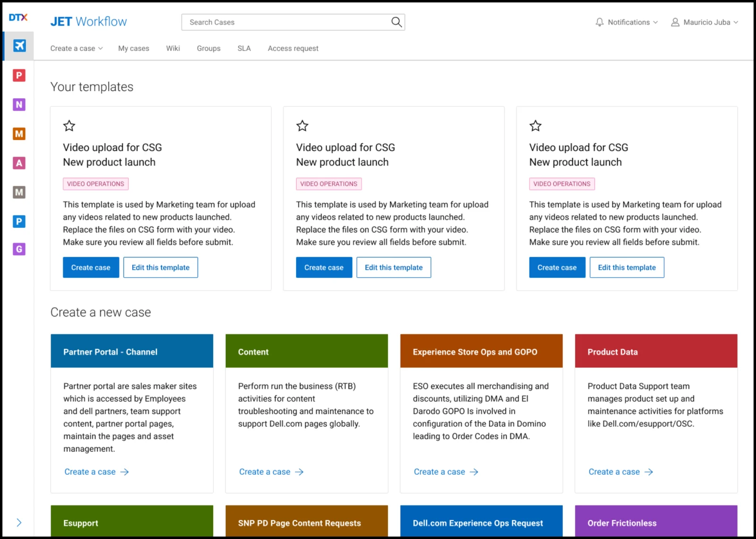Viewport: 756px width, 539px height.
Task: Click VIDEO OPERATIONS tag on first template
Action: coord(96,184)
